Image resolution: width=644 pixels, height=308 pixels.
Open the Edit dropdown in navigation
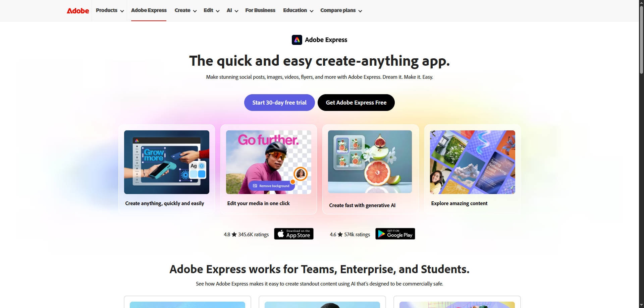(x=211, y=10)
